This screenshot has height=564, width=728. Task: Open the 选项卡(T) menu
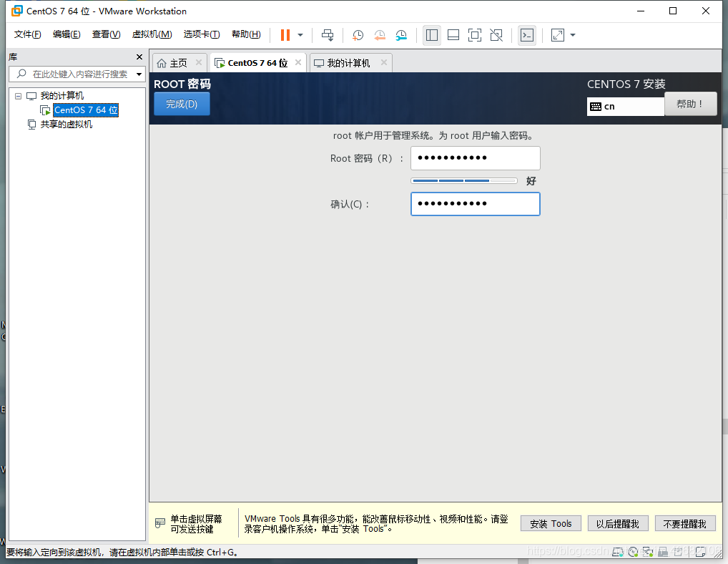(202, 34)
